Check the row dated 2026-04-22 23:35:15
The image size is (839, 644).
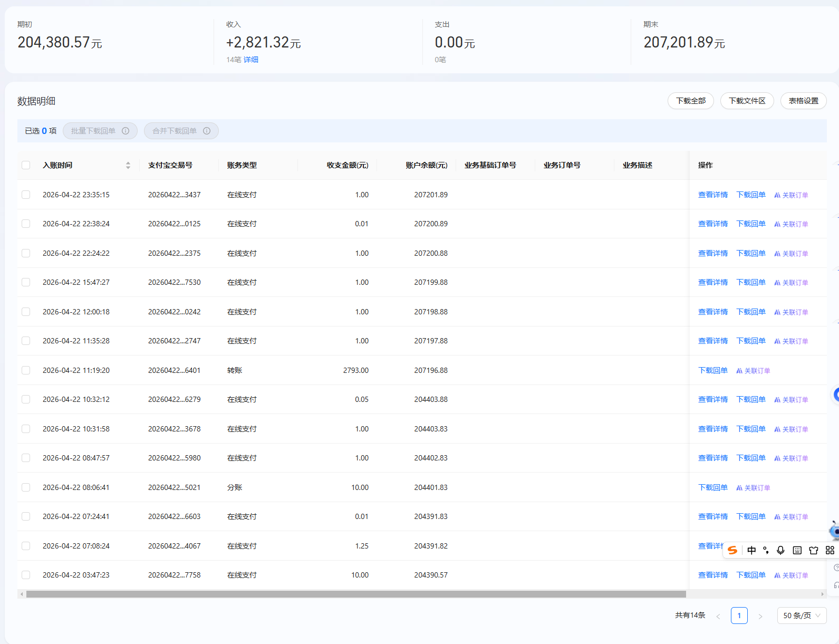[x=26, y=195]
